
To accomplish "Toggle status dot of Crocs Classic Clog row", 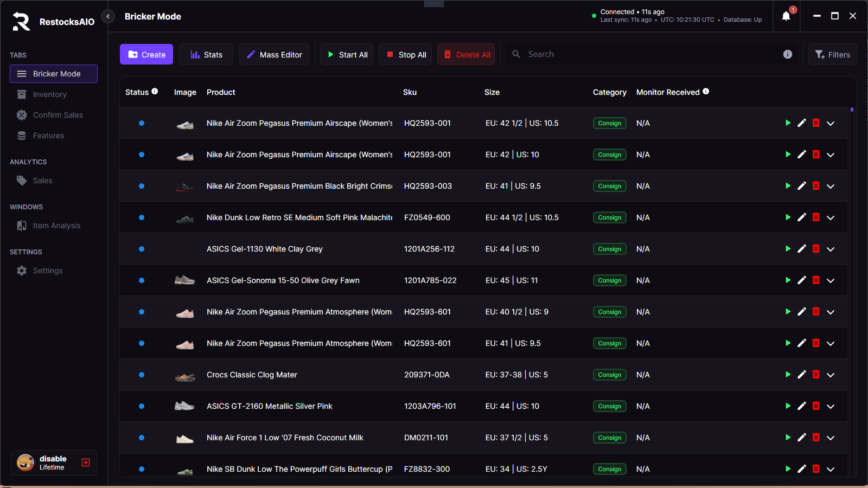I will click(x=142, y=375).
